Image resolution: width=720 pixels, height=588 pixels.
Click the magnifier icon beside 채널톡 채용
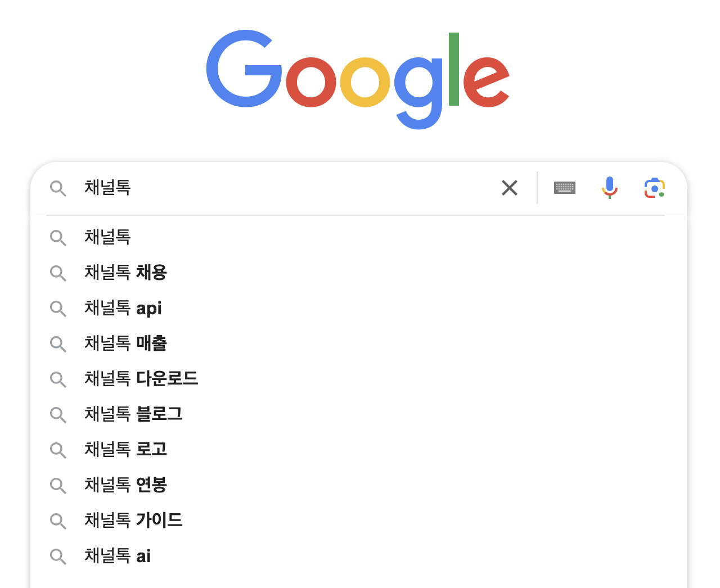58,273
